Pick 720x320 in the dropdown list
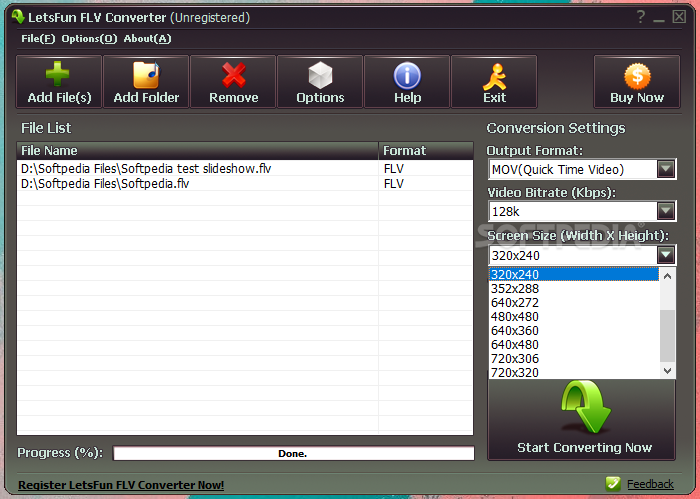Image resolution: width=700 pixels, height=499 pixels. tap(574, 372)
